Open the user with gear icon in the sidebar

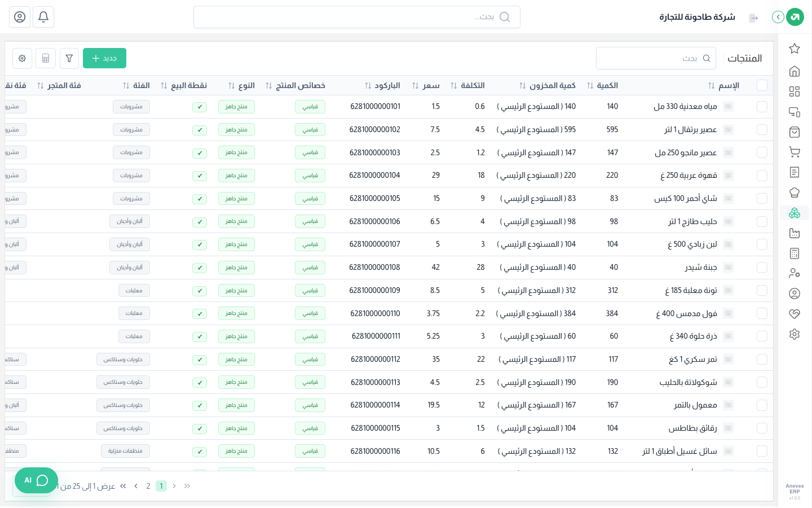tap(795, 273)
